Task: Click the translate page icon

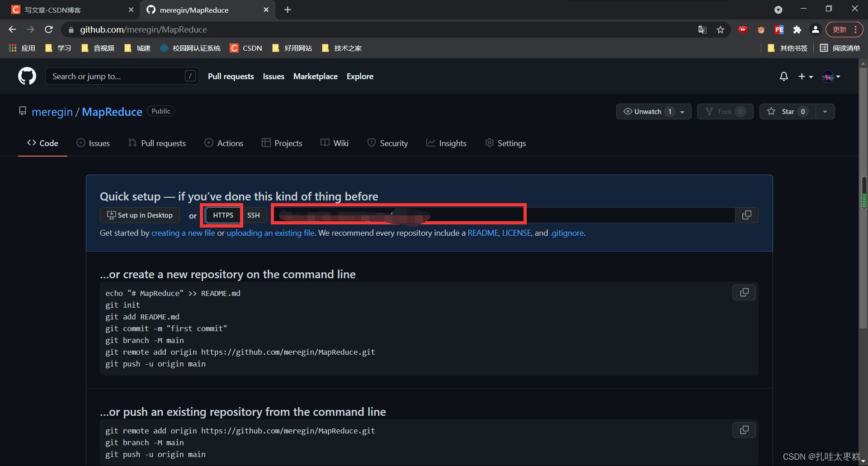Action: tap(702, 29)
